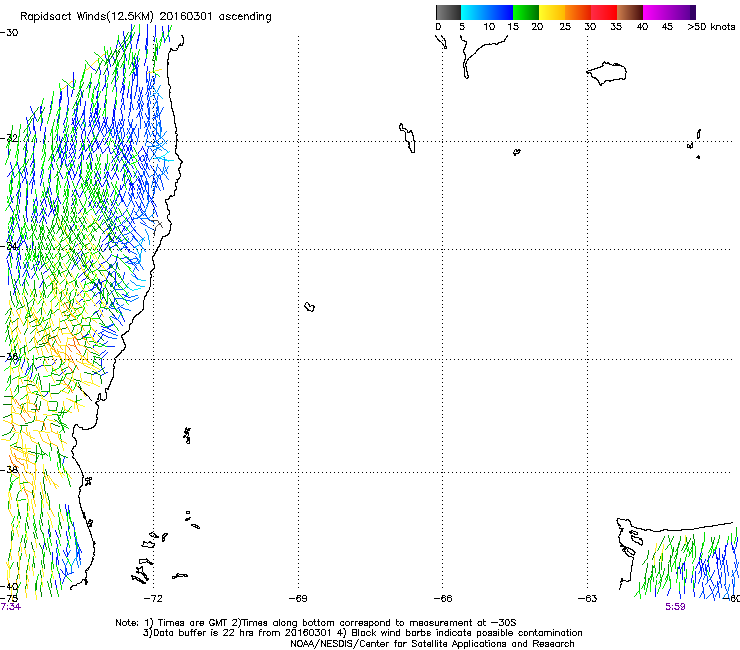Click the 'Data buffer is 22 hrs' note line
Screen dimensions: 740x650
362,633
